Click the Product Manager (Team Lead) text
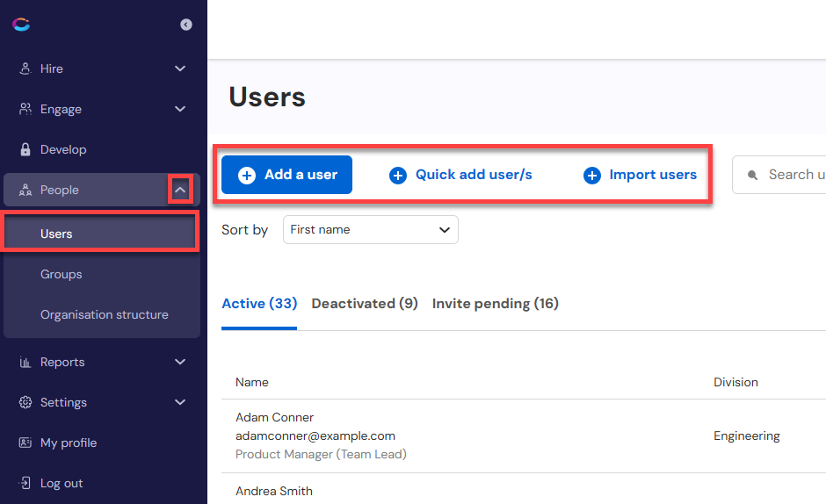 tap(321, 455)
